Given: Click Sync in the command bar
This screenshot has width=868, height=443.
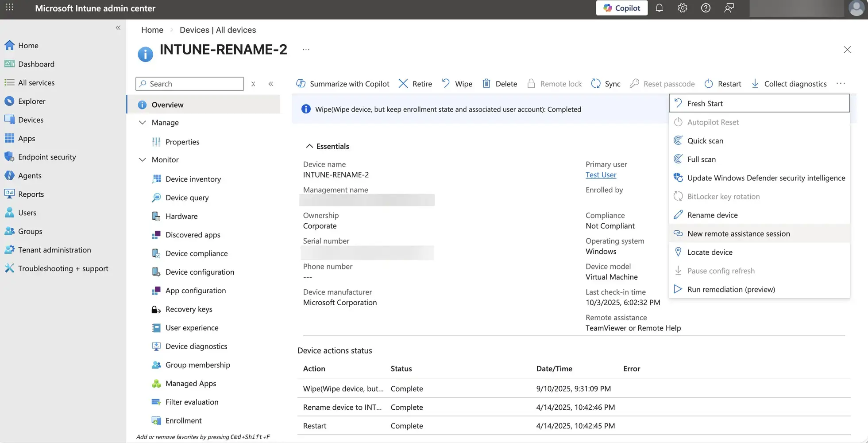Looking at the screenshot, I should click(606, 84).
